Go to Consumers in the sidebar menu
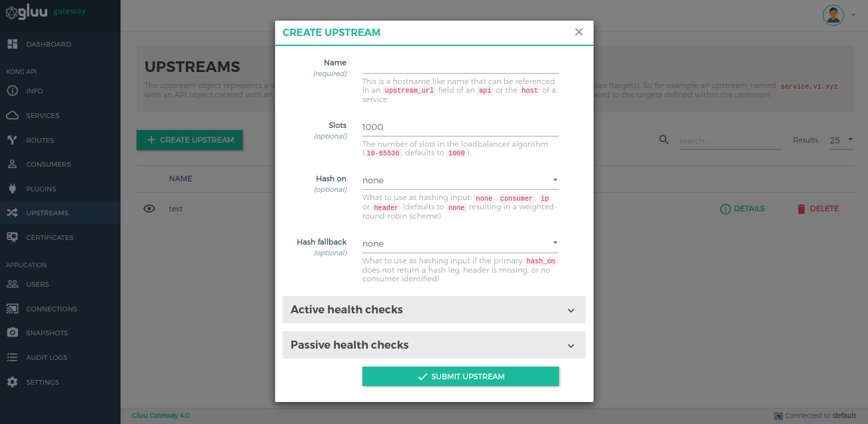The image size is (868, 424). pyautogui.click(x=48, y=164)
